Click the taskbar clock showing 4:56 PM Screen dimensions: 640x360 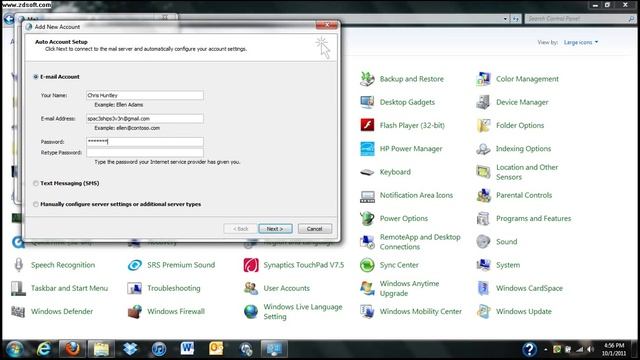[x=614, y=349]
